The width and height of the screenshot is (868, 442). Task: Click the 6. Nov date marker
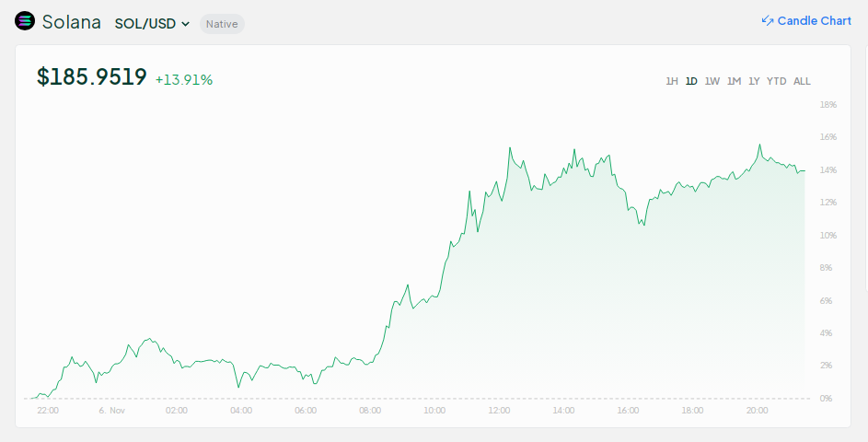112,411
